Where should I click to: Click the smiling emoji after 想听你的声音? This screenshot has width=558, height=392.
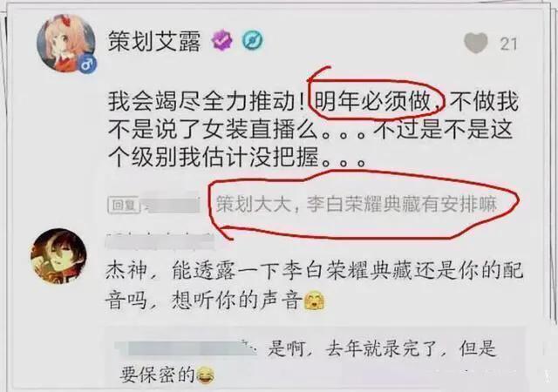tap(315, 301)
